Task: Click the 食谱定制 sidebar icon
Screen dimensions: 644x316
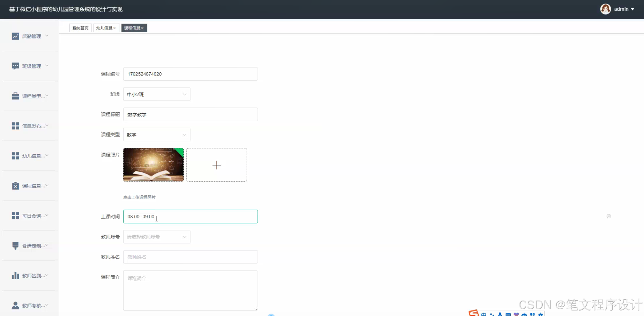Action: (15, 246)
